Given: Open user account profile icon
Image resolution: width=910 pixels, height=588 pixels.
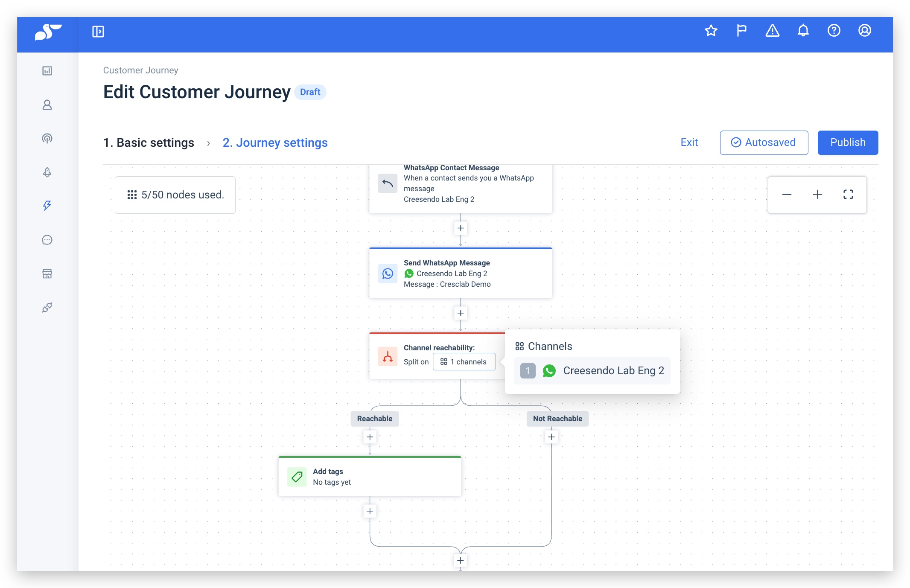Looking at the screenshot, I should click(x=865, y=31).
